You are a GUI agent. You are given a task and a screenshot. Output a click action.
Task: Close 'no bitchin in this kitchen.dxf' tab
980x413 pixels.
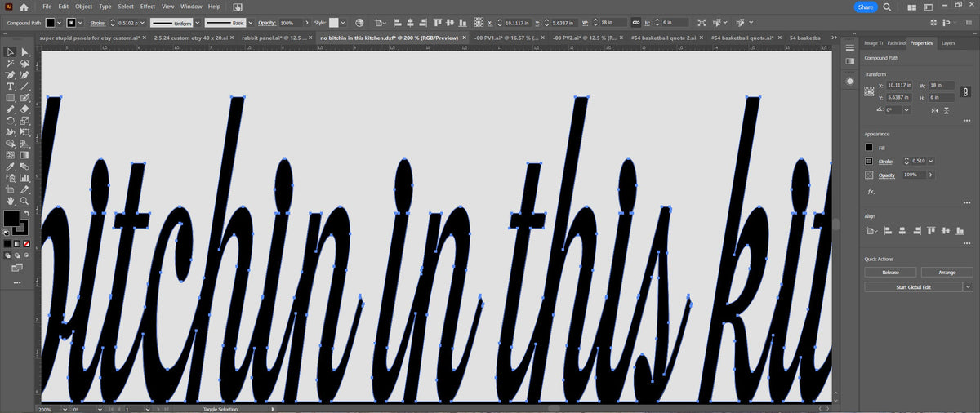[464, 38]
